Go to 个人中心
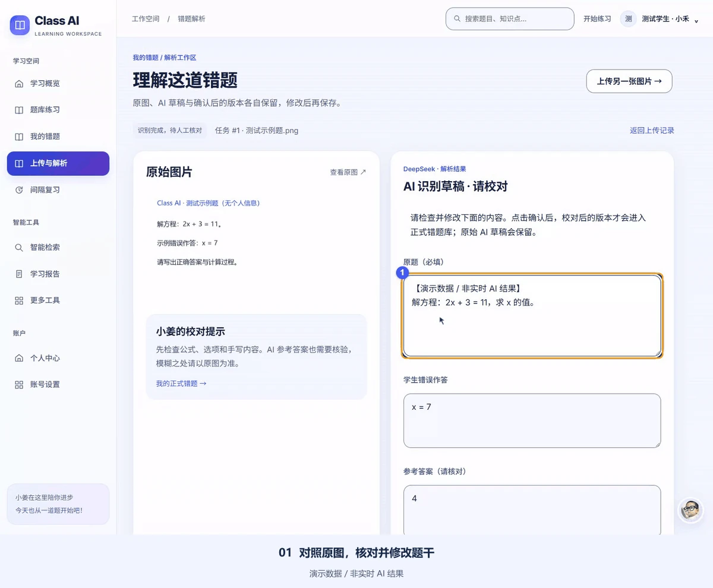This screenshot has height=588, width=713. pyautogui.click(x=58, y=358)
